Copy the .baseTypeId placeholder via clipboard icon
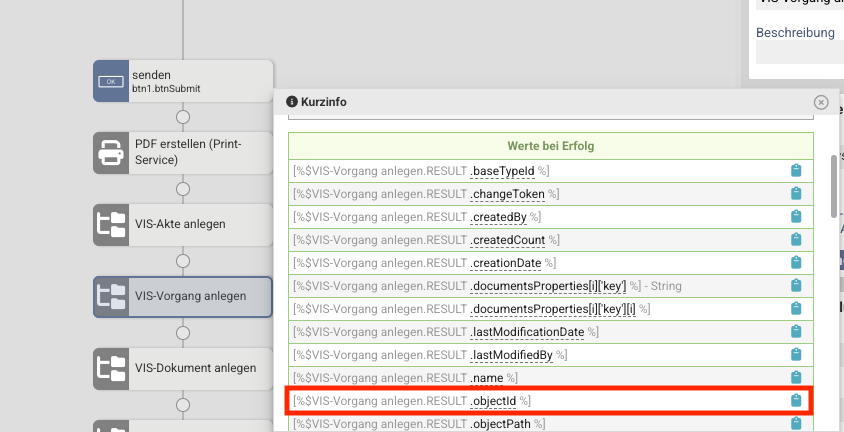The height and width of the screenshot is (432, 844). tap(796, 171)
